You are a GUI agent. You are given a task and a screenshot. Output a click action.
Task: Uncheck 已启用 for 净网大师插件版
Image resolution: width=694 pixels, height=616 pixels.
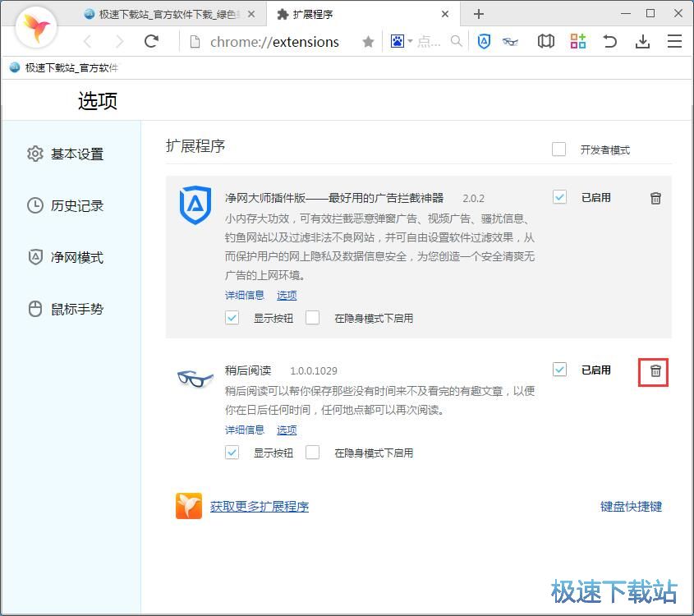[x=559, y=197]
